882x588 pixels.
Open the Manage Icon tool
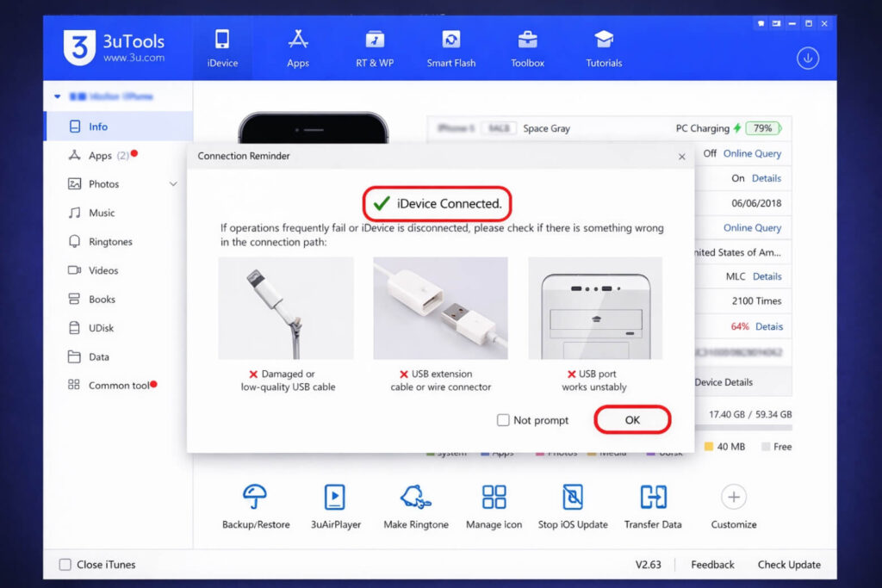(x=494, y=504)
